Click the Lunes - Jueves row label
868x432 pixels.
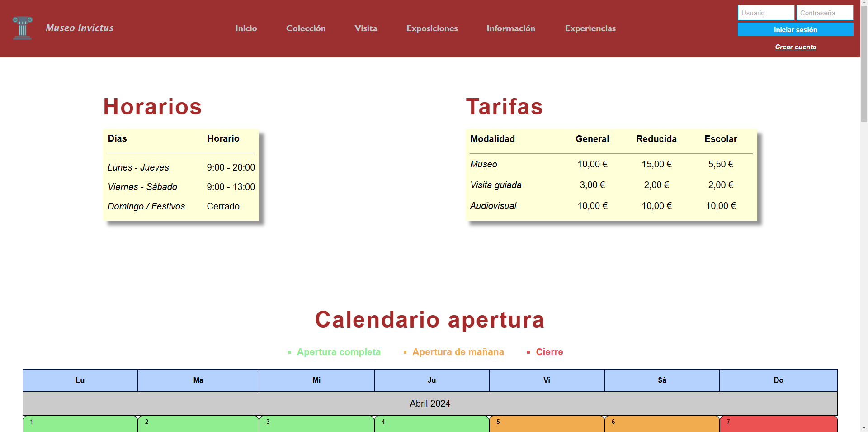point(138,167)
